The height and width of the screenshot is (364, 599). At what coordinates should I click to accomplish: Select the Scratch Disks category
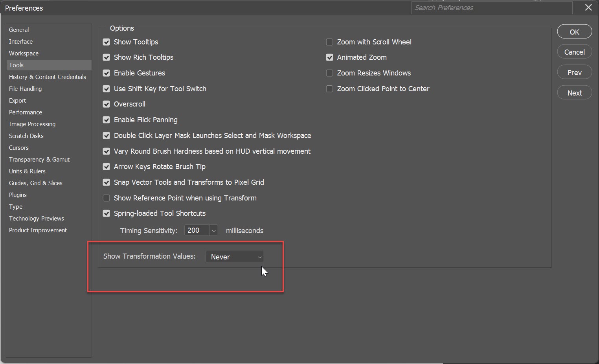click(x=26, y=136)
